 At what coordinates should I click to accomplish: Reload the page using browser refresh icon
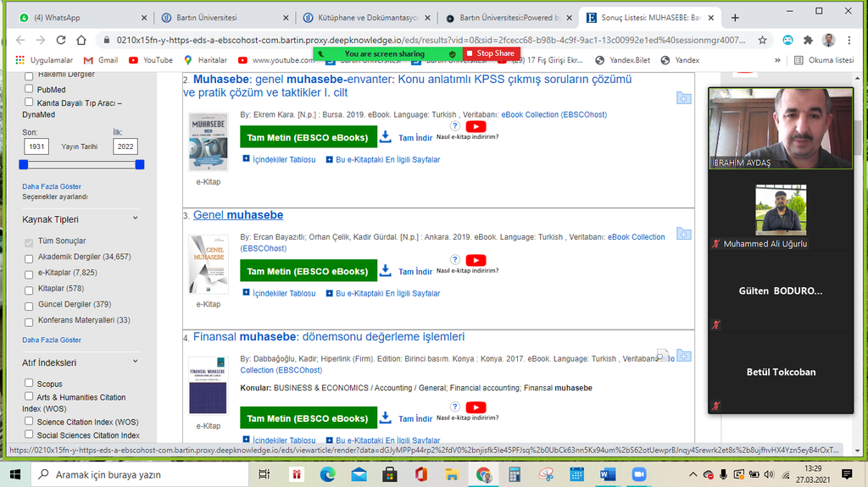click(61, 40)
